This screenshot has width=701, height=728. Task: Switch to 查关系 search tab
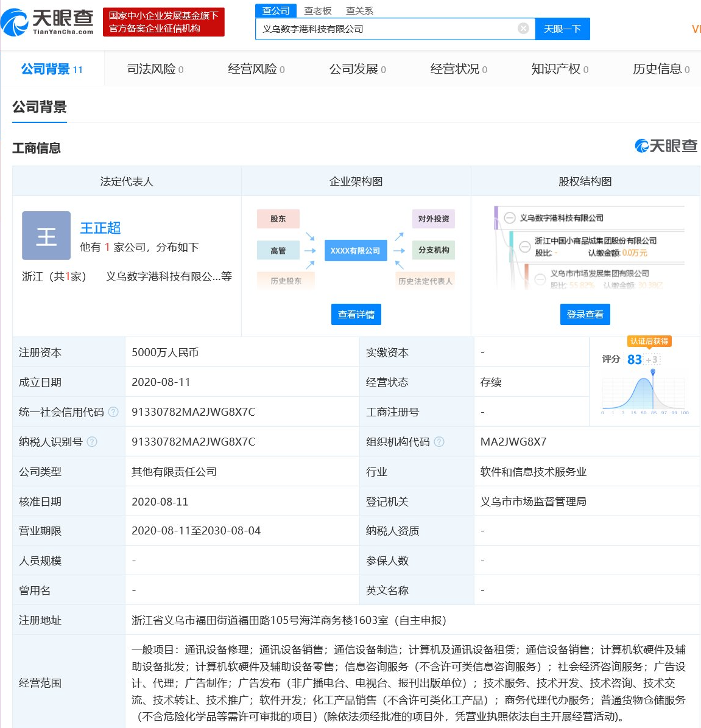tap(359, 11)
